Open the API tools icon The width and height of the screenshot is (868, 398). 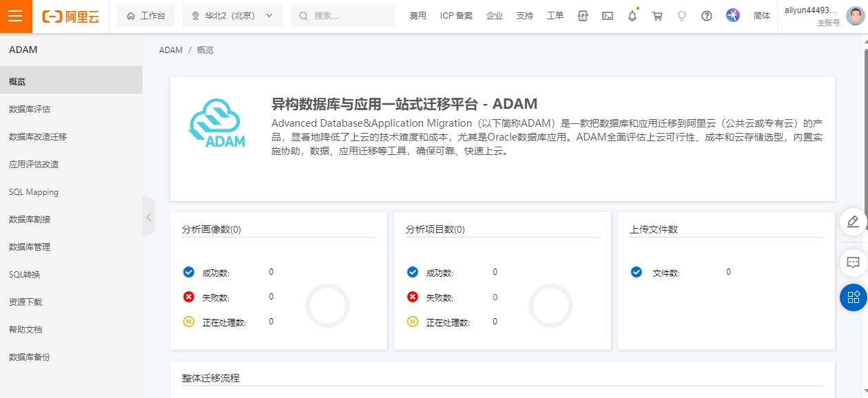click(x=582, y=16)
